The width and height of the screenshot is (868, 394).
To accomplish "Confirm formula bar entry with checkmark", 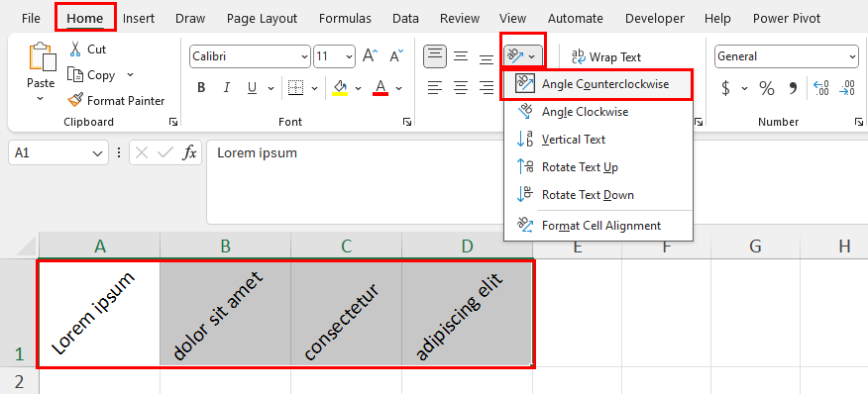I will click(164, 152).
